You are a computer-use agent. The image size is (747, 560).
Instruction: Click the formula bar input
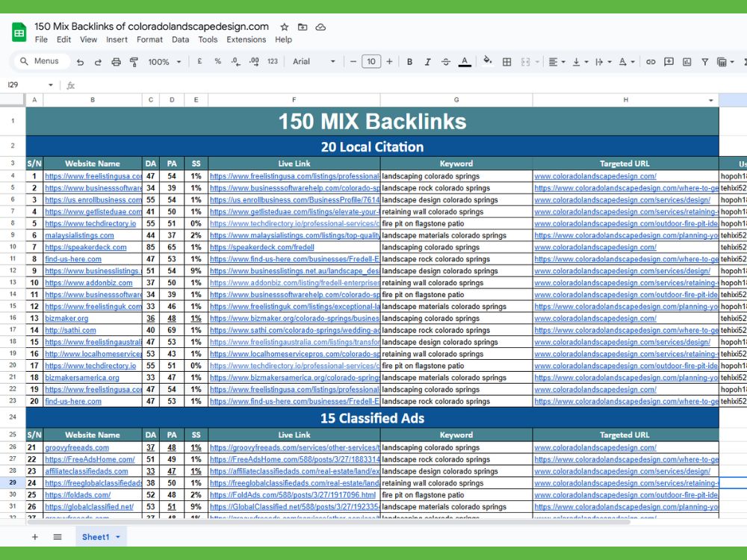(x=409, y=85)
